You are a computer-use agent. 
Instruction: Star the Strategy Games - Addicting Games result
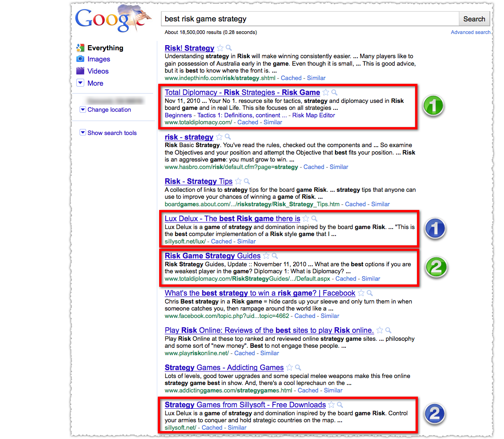[x=289, y=368]
